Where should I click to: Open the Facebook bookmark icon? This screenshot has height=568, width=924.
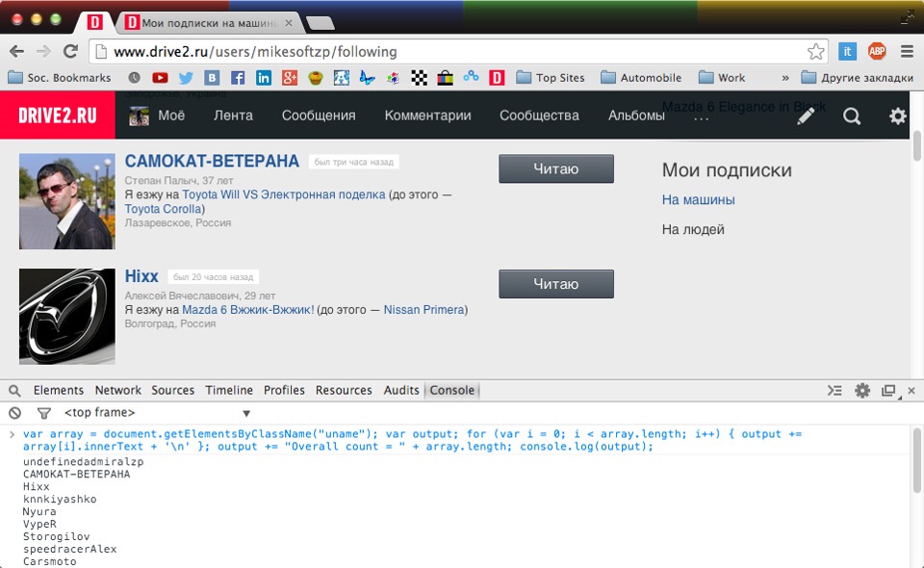238,78
